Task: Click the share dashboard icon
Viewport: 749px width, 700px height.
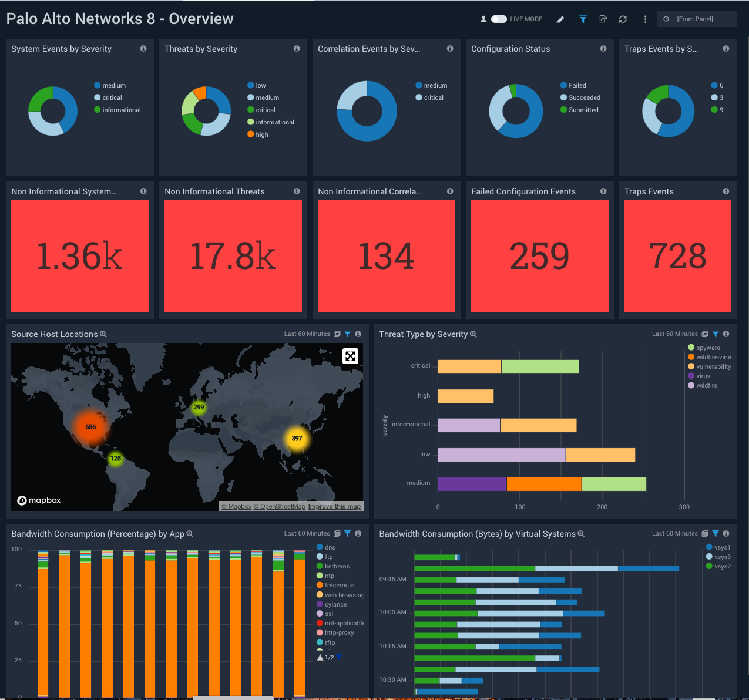Action: (x=603, y=19)
